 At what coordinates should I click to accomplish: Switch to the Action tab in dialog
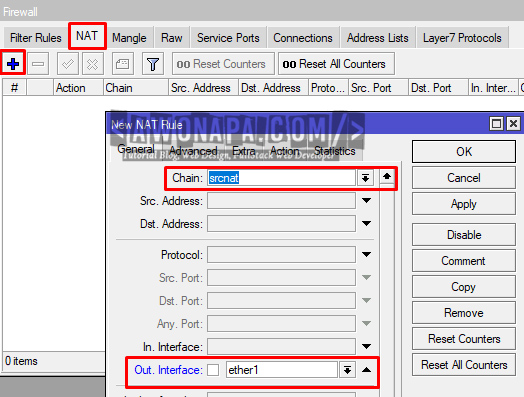(x=285, y=151)
